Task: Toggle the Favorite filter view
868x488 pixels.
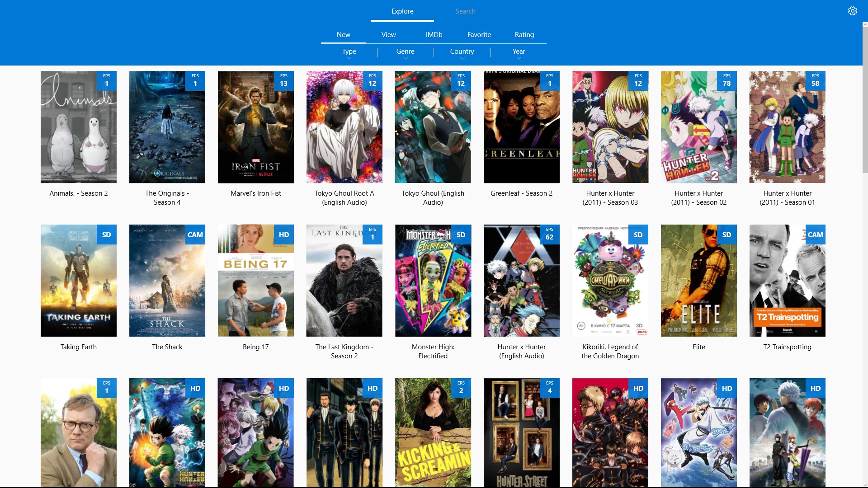Action: coord(479,34)
